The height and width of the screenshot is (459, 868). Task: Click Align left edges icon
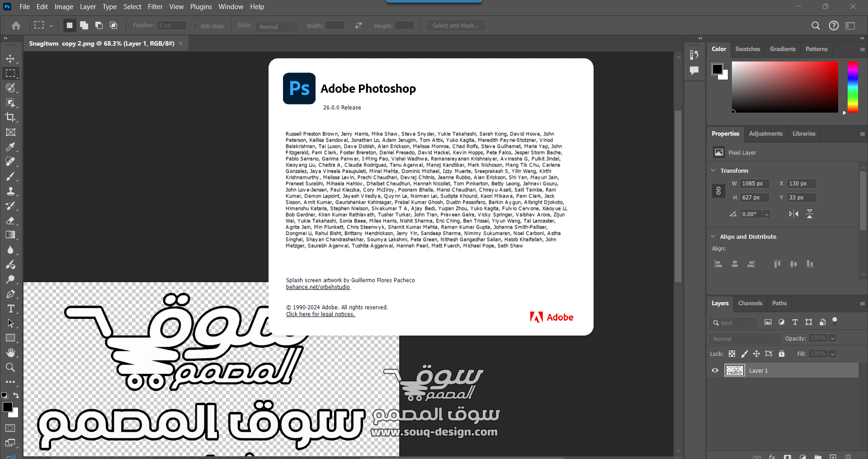pyautogui.click(x=718, y=264)
